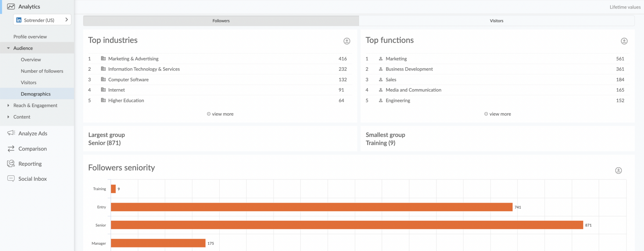Download the Top industries data
Viewport: 644px width, 251px height.
click(347, 41)
